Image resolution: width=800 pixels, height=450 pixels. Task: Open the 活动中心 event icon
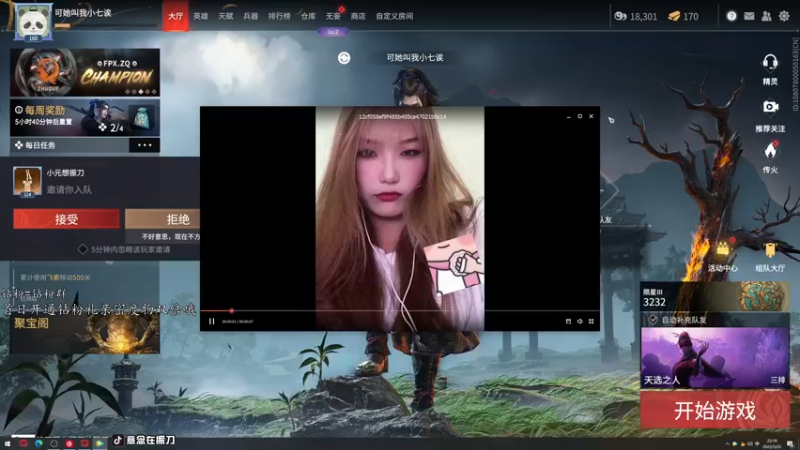[x=723, y=249]
